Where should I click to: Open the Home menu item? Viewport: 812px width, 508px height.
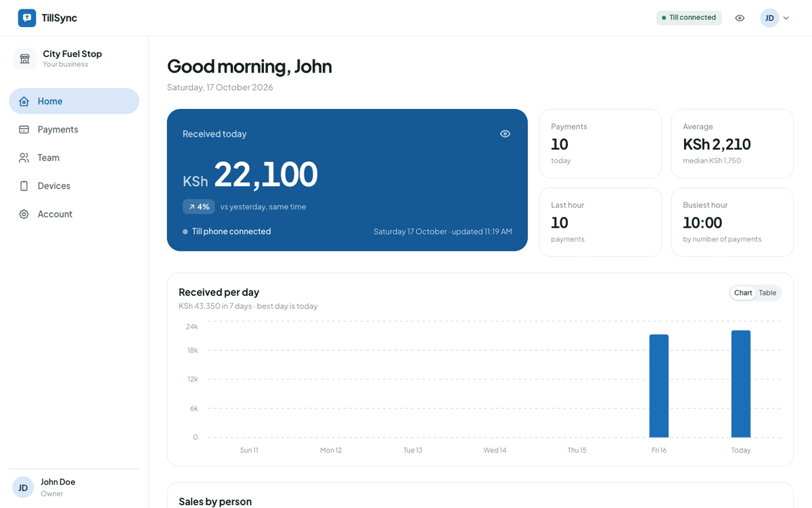pos(74,101)
